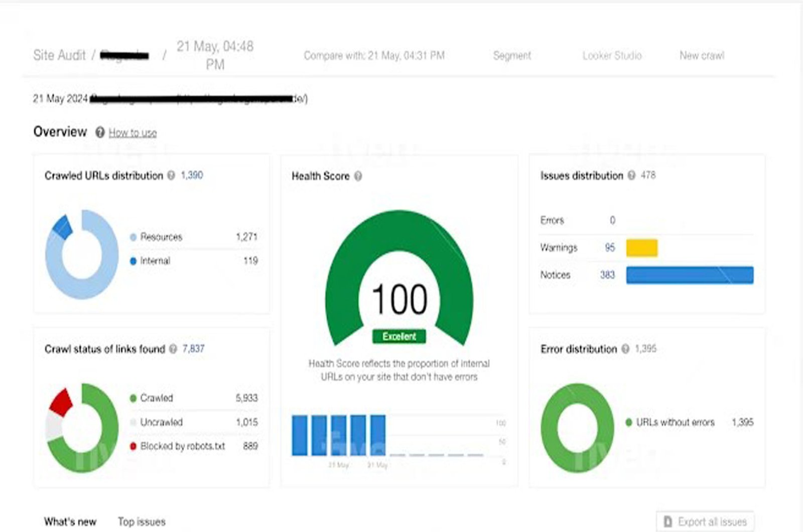Click the yellow Warnings bar

(x=641, y=248)
